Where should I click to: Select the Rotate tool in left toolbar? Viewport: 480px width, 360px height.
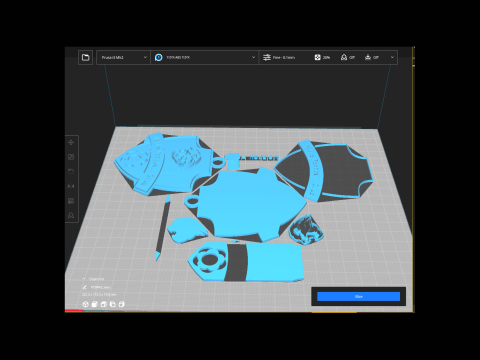pyautogui.click(x=71, y=172)
